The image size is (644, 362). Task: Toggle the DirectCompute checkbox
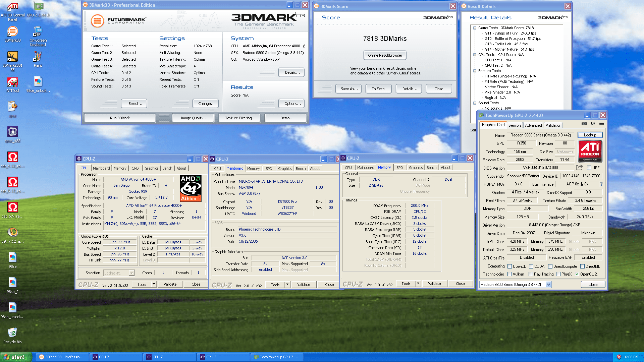[550, 266]
